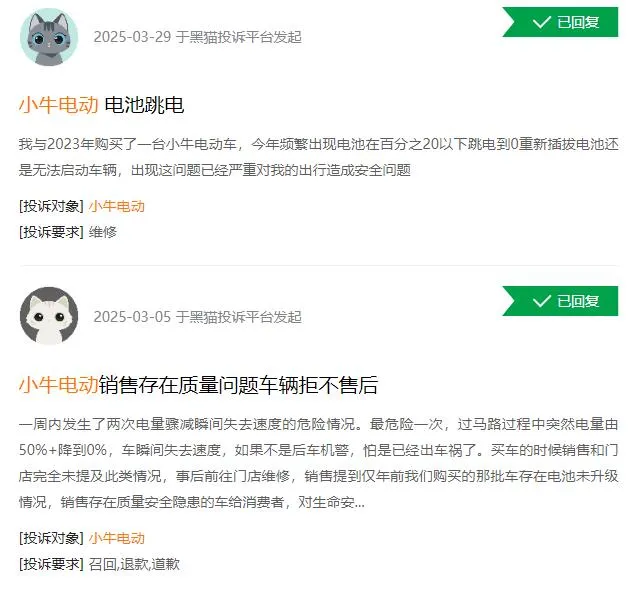Screen dimensions: 633x593
Task: Click the 2025-03-05 posting date text
Action: tap(132, 317)
